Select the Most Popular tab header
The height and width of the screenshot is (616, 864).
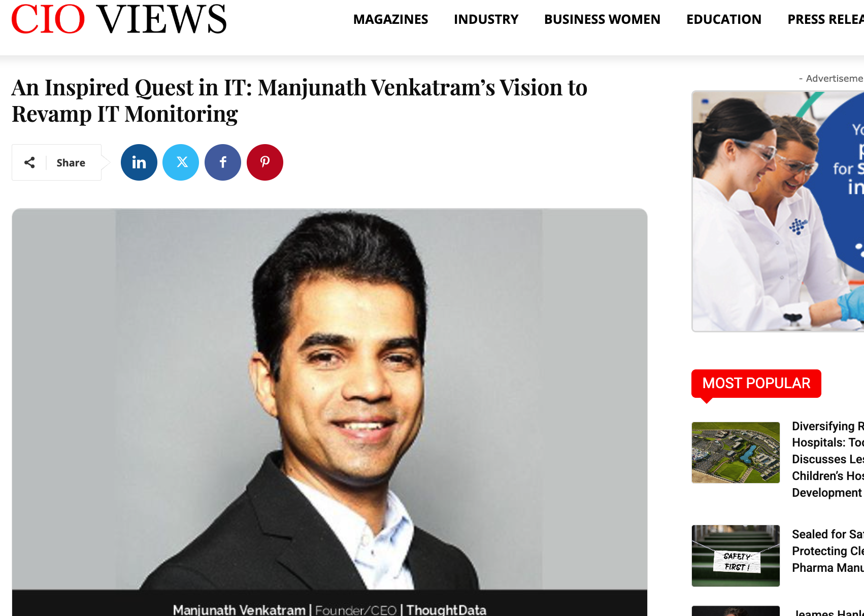click(756, 383)
